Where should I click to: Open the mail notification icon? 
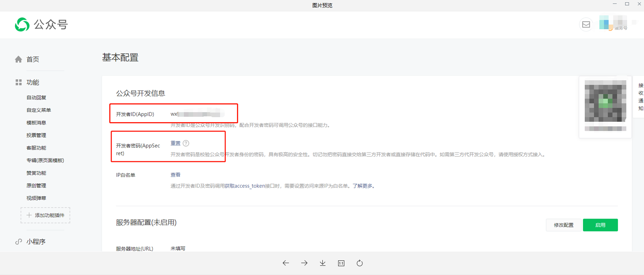tap(586, 25)
